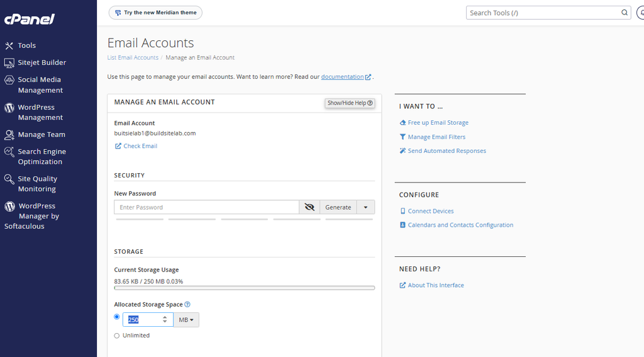The image size is (644, 357).
Task: Open Tools in the sidebar
Action: pyautogui.click(x=26, y=46)
